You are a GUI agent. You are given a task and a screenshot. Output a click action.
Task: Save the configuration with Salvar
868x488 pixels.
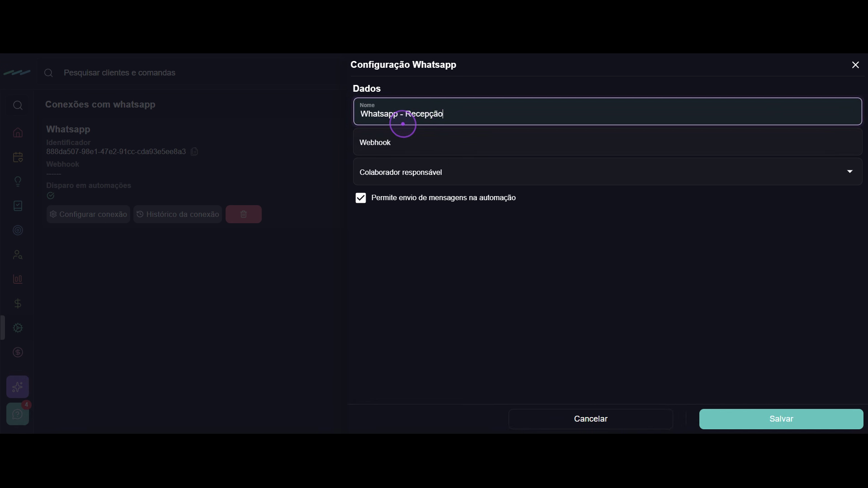click(781, 419)
